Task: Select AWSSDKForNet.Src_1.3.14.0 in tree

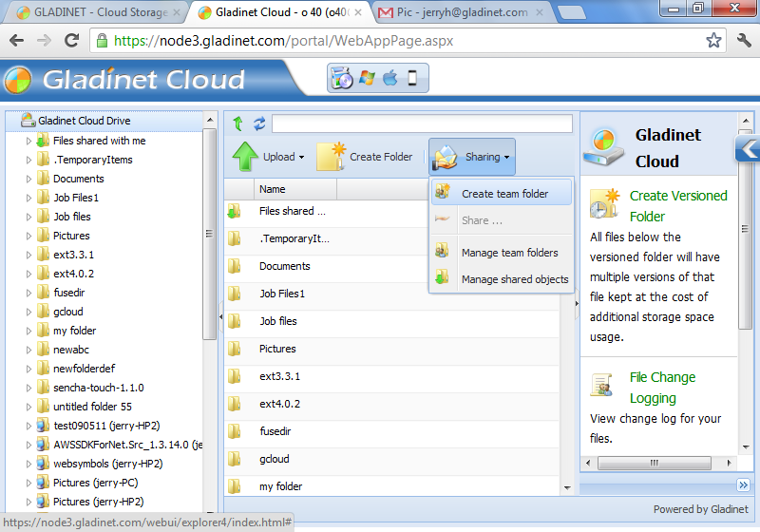Action: pyautogui.click(x=128, y=445)
